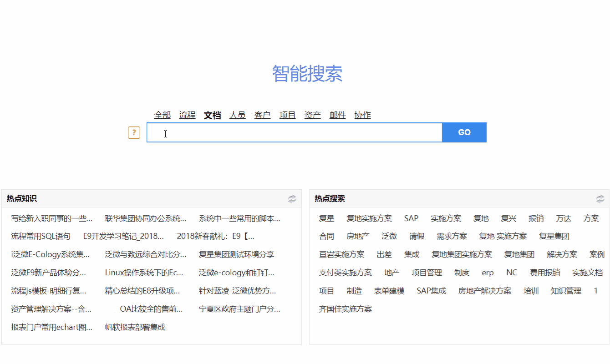Open Linux操作系统下的Ec... article

pos(144,273)
